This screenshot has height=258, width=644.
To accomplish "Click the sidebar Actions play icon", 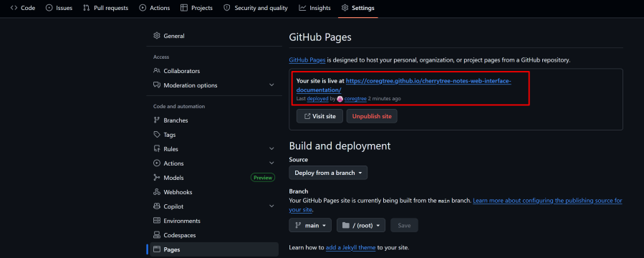I will (156, 163).
